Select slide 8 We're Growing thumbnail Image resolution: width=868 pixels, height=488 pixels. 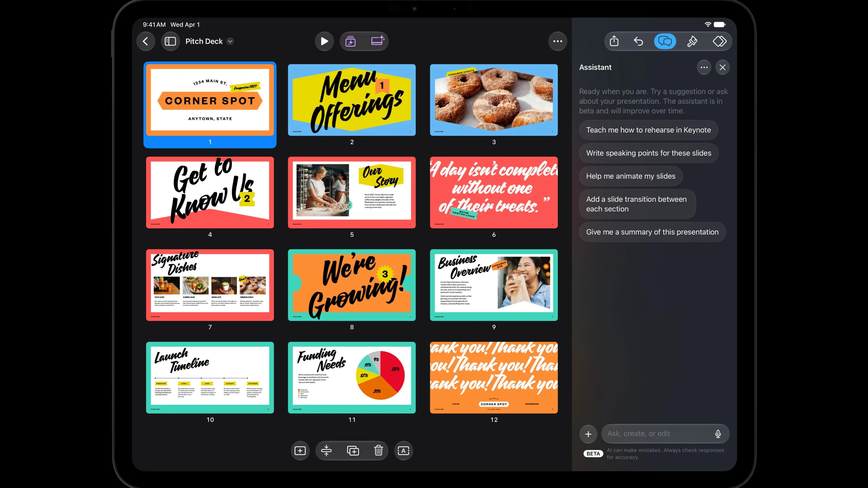coord(352,285)
